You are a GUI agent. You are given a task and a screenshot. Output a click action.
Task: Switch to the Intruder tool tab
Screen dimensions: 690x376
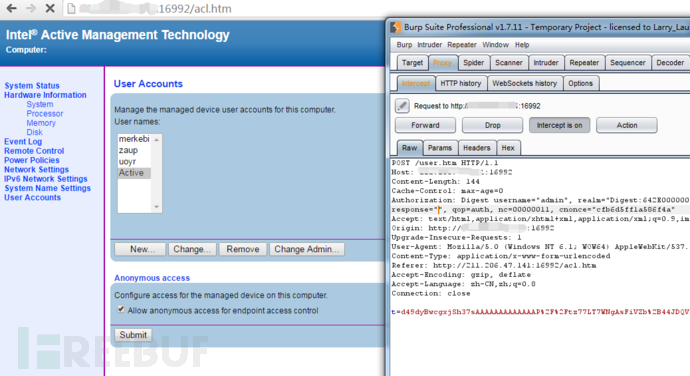click(546, 63)
